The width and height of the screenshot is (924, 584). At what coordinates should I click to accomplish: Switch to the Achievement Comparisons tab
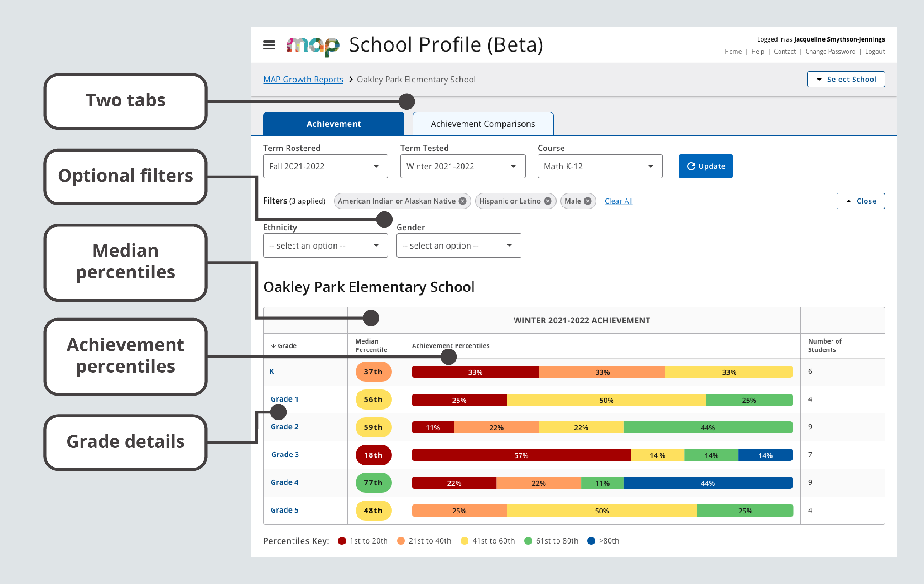tap(483, 124)
